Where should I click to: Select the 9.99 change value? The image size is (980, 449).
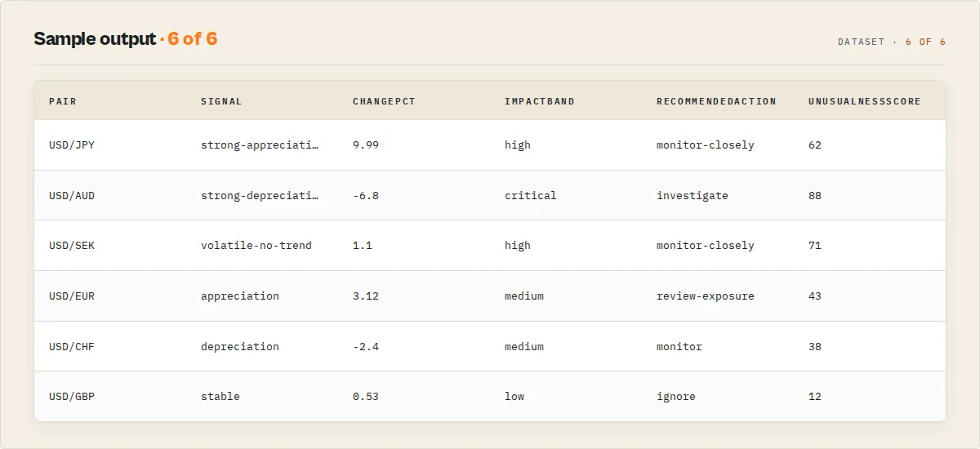click(x=366, y=144)
